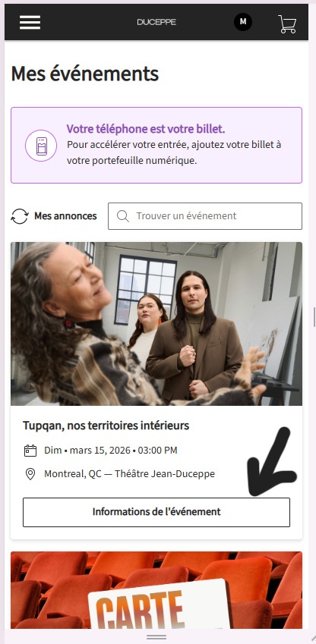Click the calendar icon by event date
This screenshot has height=644, width=316.
point(30,451)
